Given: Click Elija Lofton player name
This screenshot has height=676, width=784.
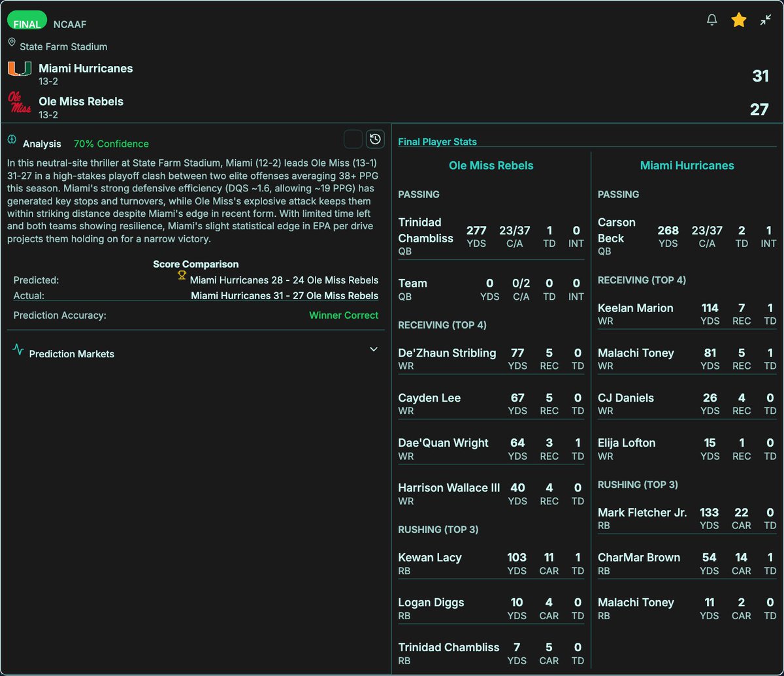Looking at the screenshot, I should (x=627, y=443).
